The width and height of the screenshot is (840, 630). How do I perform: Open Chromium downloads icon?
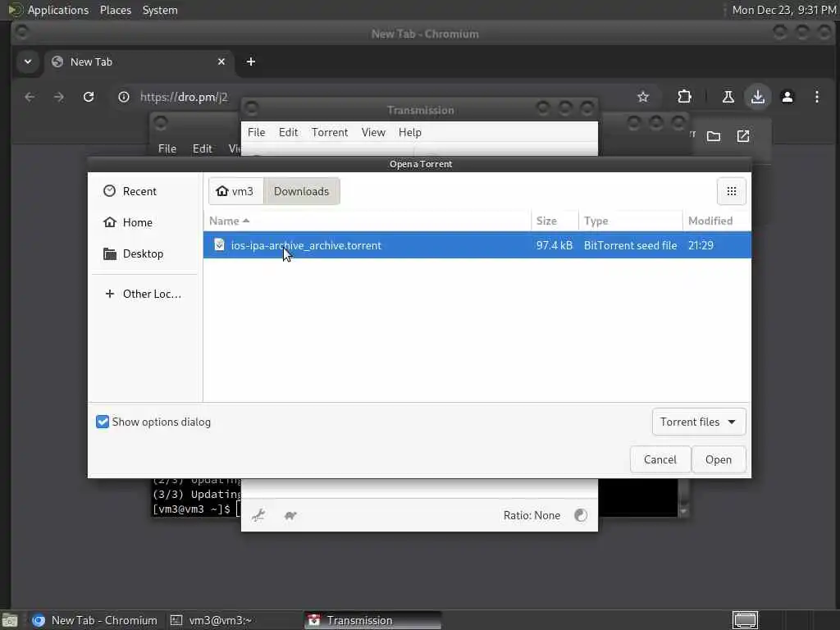(757, 97)
